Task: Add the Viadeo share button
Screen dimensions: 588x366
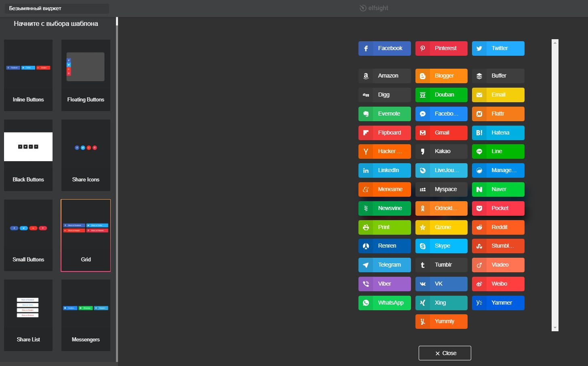Action: [498, 265]
